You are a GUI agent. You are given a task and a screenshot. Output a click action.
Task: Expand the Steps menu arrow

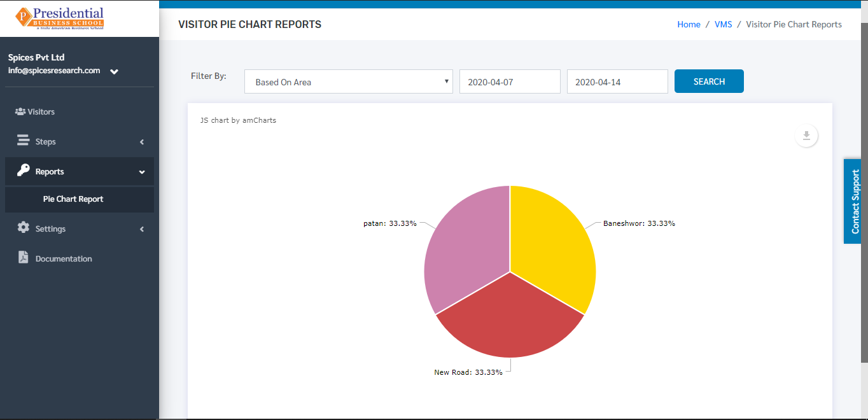tap(142, 142)
